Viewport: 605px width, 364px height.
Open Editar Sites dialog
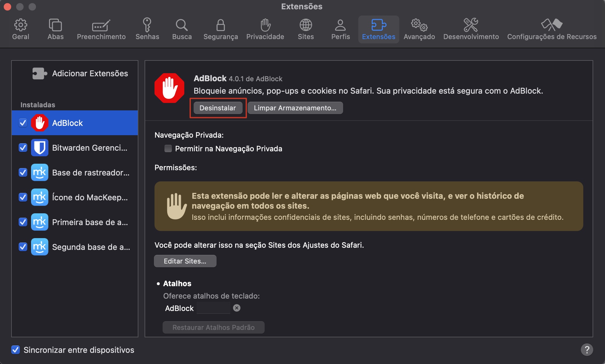[x=185, y=261]
